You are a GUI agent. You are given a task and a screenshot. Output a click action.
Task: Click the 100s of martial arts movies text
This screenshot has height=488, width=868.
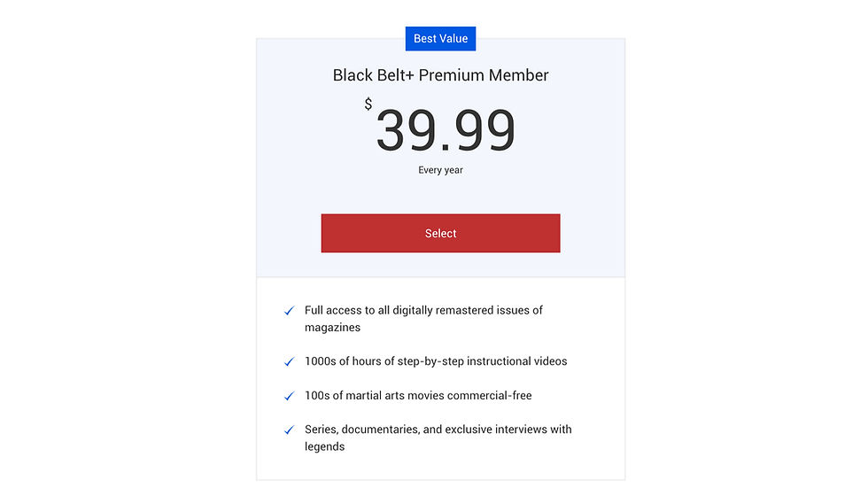coord(418,395)
